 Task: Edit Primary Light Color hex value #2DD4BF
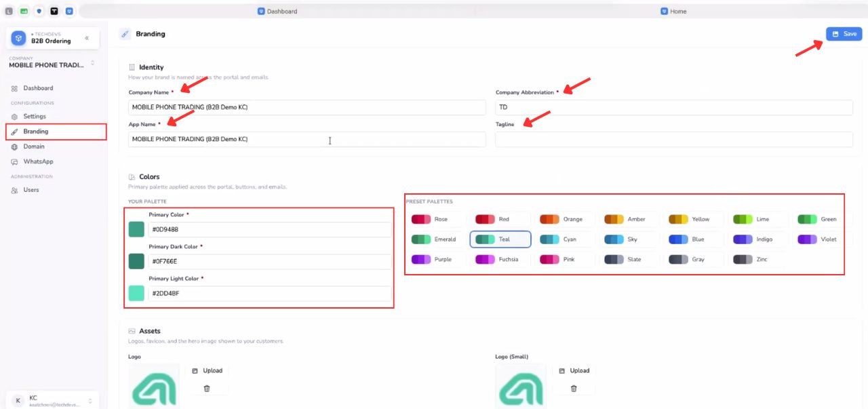270,293
